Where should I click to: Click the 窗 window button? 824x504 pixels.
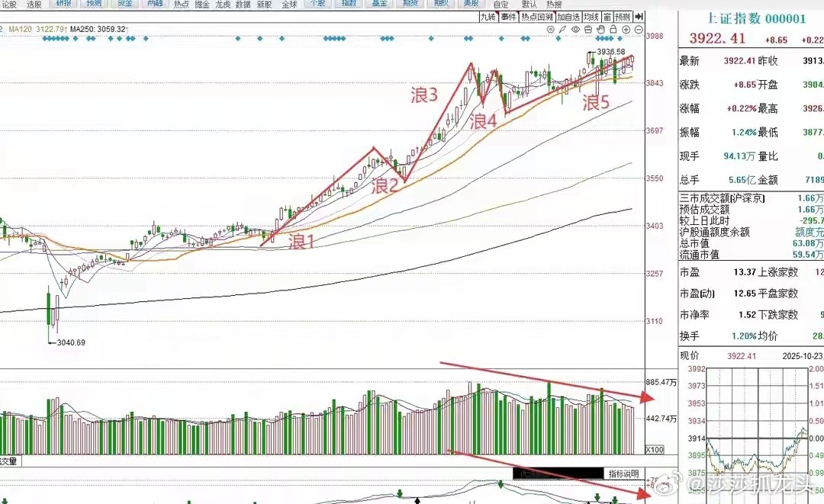point(607,17)
